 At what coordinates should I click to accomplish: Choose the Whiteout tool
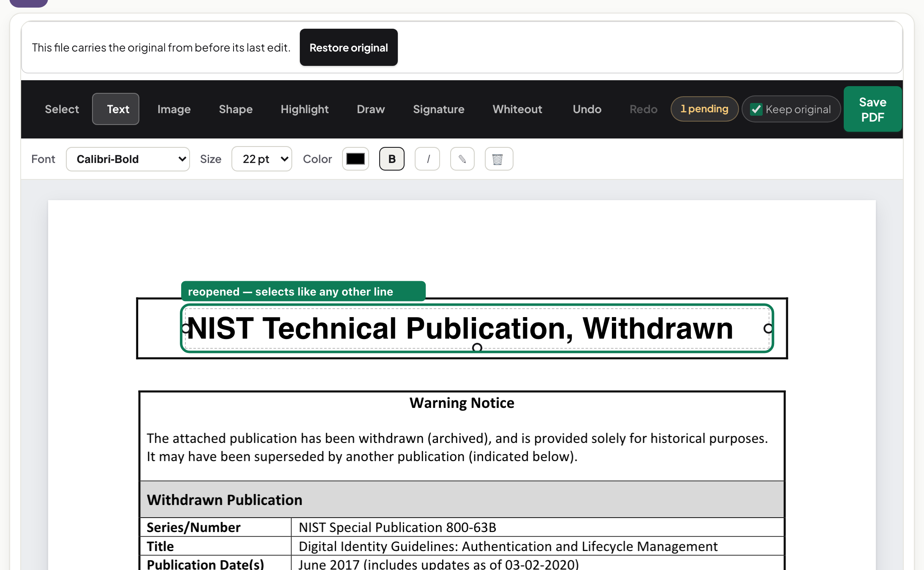[517, 109]
